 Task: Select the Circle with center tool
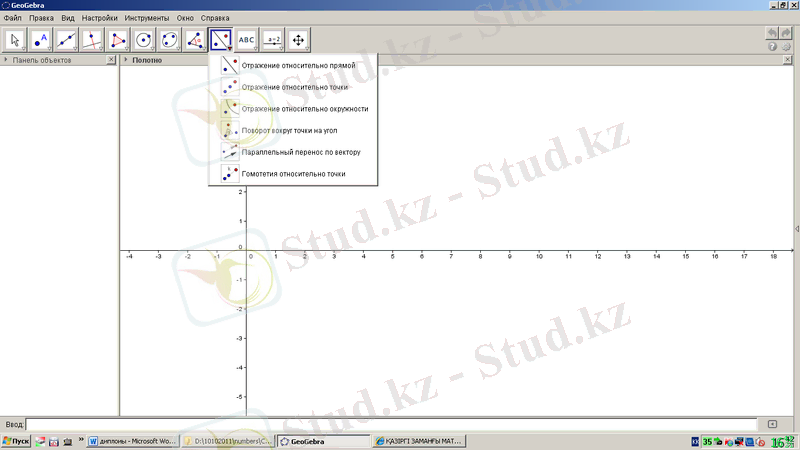pos(143,40)
